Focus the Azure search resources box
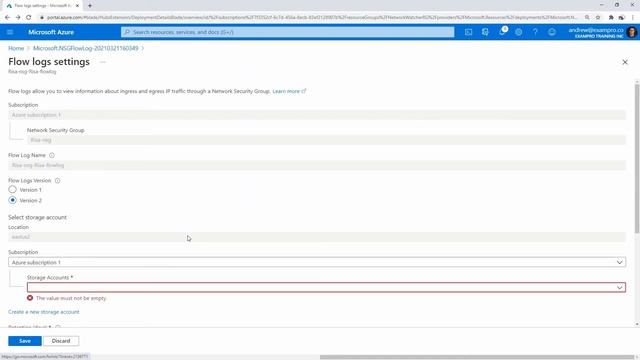The height and width of the screenshot is (360, 640). point(287,32)
